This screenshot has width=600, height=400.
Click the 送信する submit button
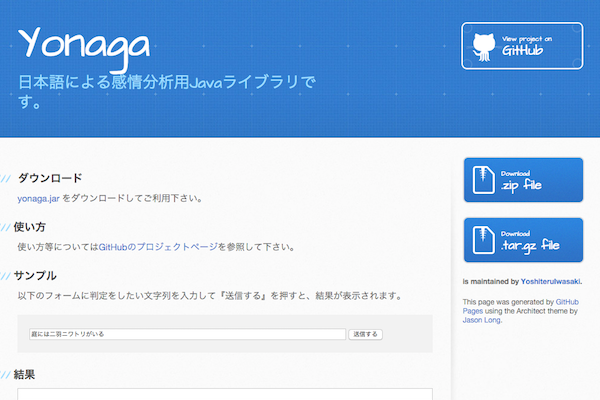(365, 334)
